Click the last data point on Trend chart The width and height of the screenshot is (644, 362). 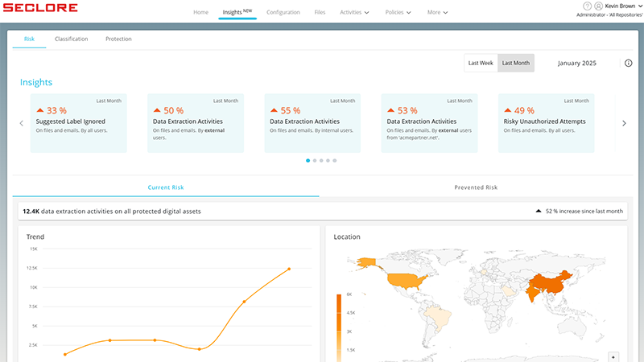[289, 269]
